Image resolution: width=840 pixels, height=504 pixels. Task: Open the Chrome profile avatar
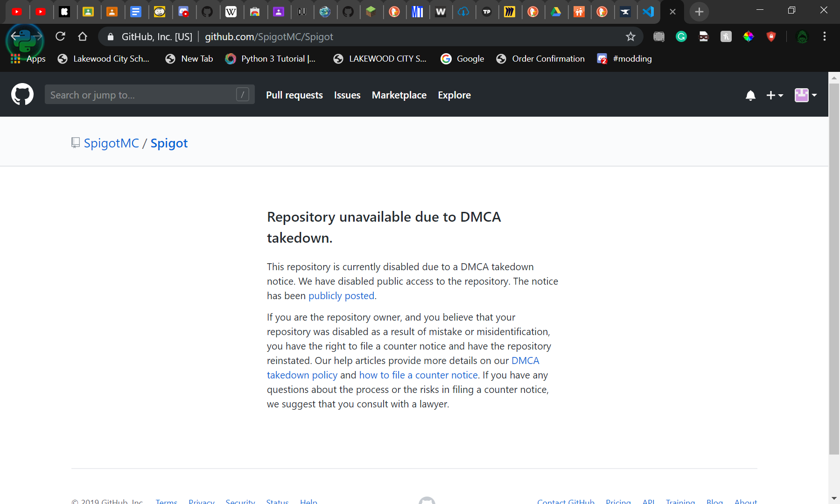(802, 36)
